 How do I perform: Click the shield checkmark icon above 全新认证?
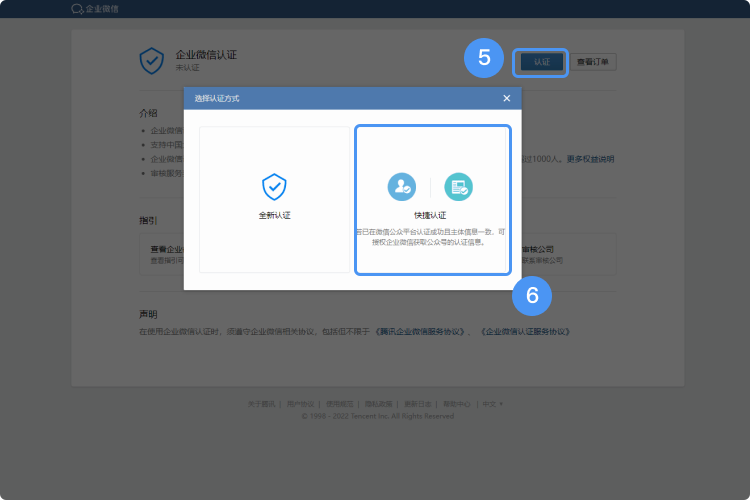pyautogui.click(x=275, y=187)
